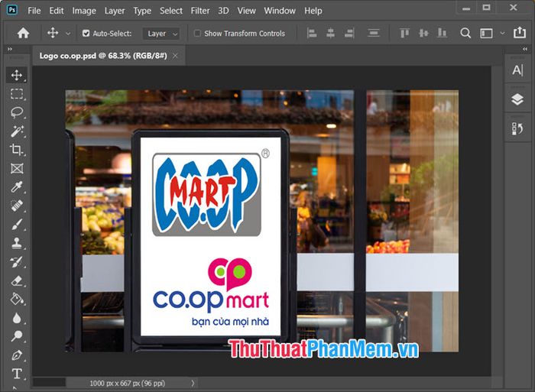The image size is (535, 392).
Task: Expand the workspace dropdown arrow
Action: (502, 33)
